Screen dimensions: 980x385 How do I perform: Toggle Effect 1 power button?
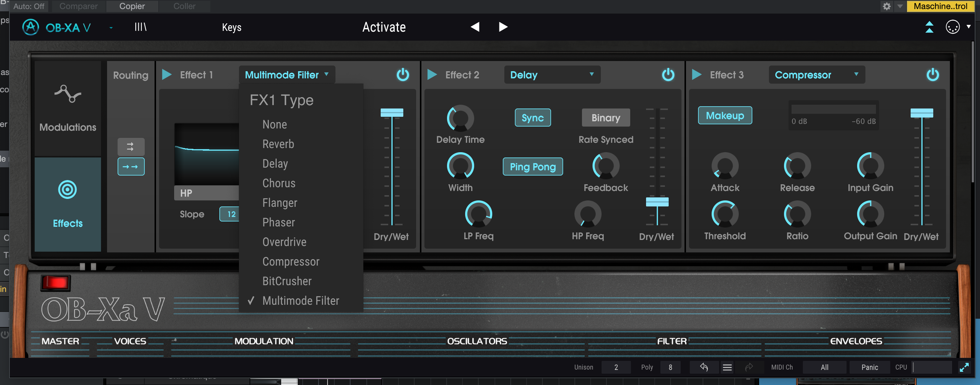point(403,75)
